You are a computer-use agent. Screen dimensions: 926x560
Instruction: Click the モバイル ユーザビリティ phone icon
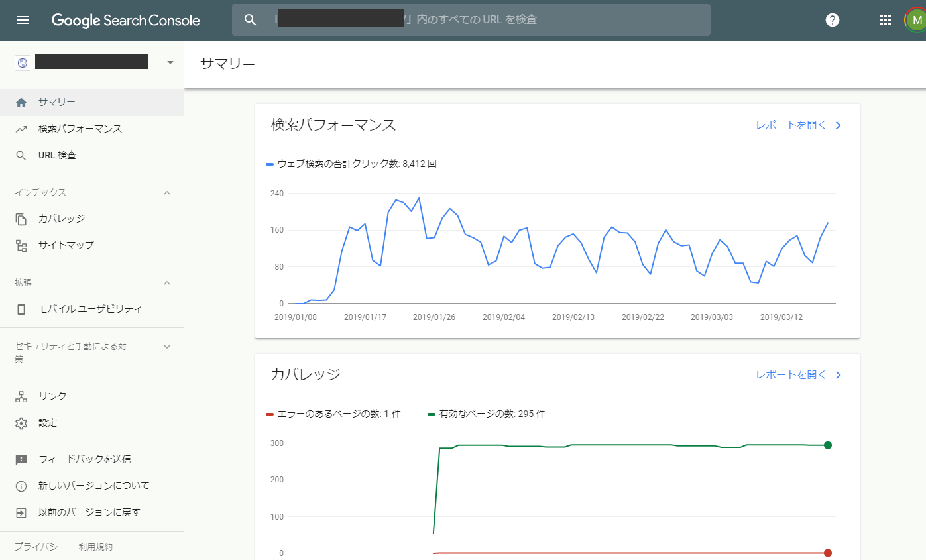point(21,309)
